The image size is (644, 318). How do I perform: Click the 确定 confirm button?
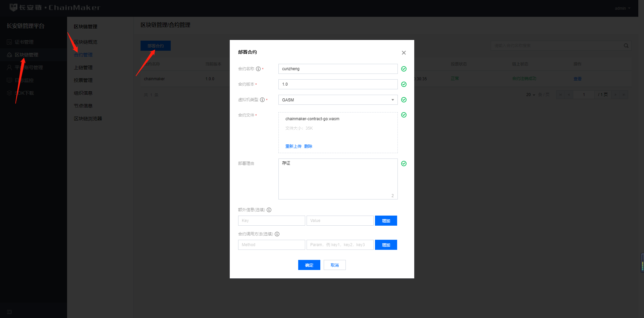point(309,265)
